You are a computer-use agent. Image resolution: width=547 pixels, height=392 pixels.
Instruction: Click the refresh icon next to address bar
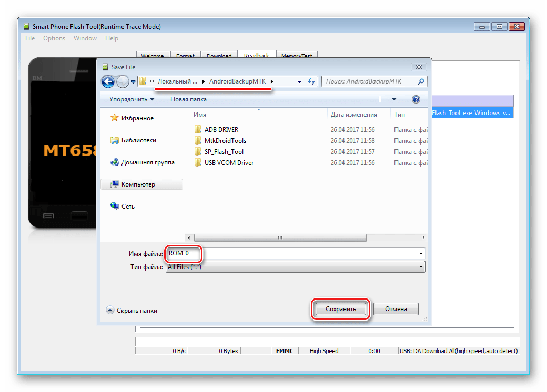[x=311, y=81]
